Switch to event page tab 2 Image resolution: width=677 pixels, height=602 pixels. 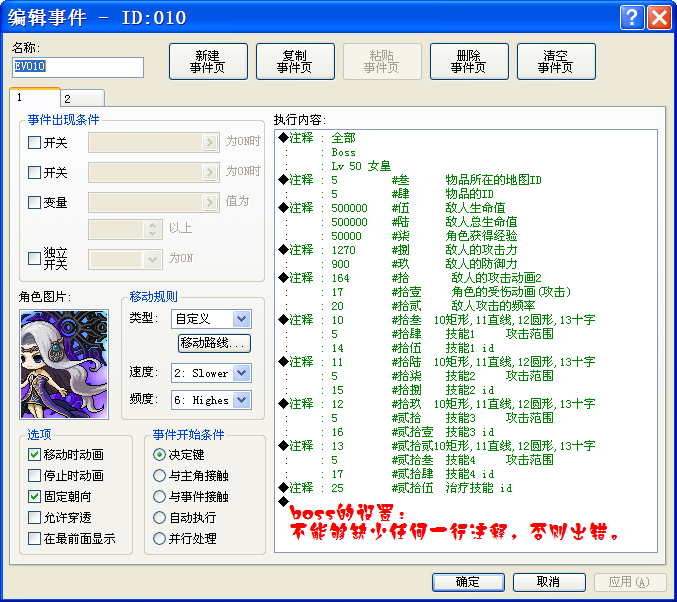click(82, 98)
